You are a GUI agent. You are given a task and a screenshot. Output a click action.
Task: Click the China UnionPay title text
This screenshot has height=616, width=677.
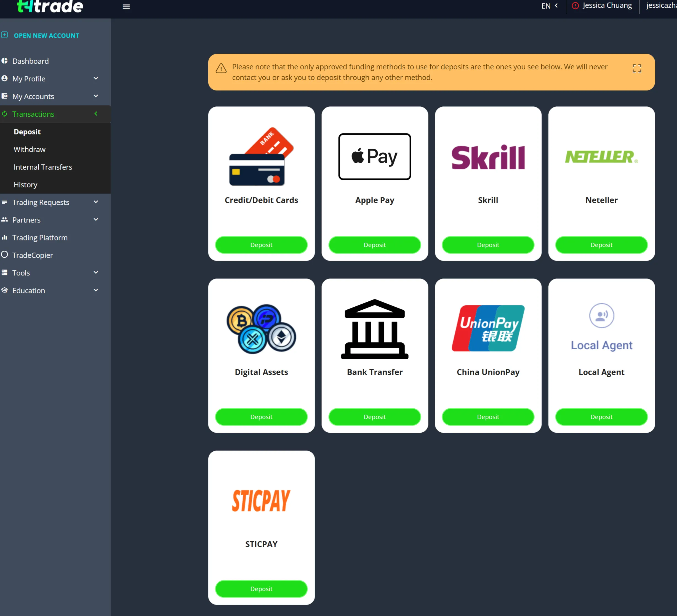tap(488, 372)
